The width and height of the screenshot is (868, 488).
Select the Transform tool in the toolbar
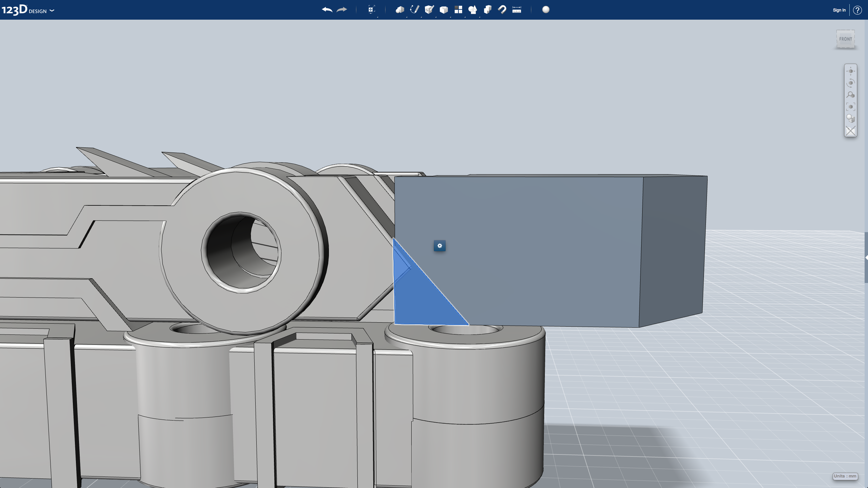point(371,10)
